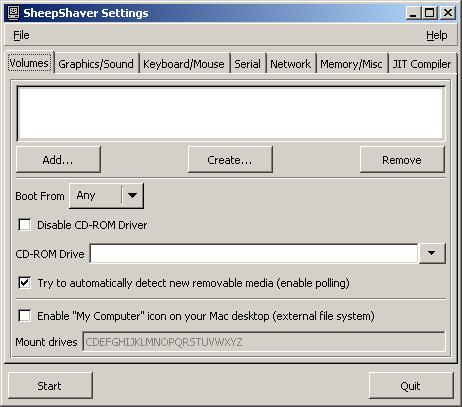This screenshot has height=407, width=462.
Task: Click the SheepShaver title bar icon
Action: [x=13, y=13]
